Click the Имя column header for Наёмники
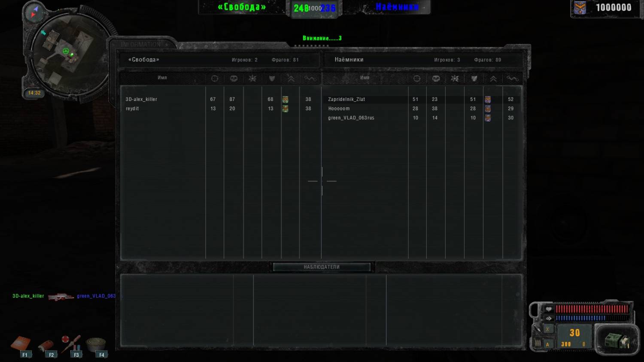 pyautogui.click(x=365, y=78)
